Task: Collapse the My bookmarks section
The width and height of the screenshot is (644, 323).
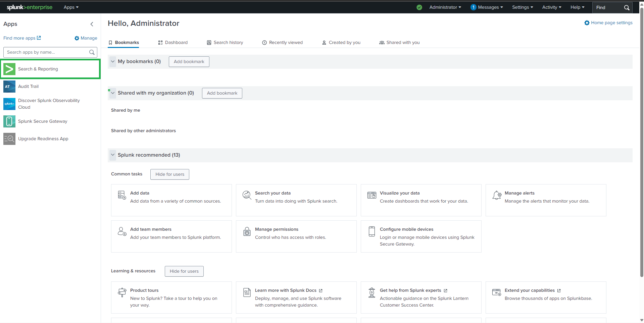Action: point(113,62)
